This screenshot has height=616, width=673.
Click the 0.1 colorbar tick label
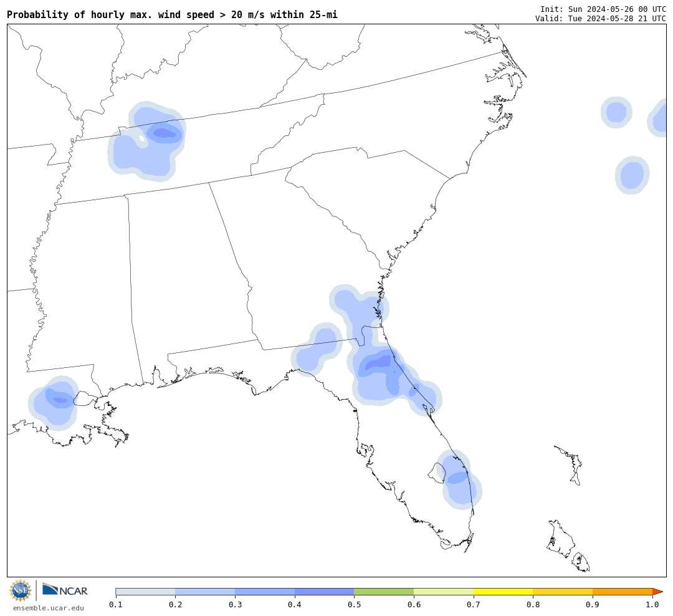coord(116,604)
